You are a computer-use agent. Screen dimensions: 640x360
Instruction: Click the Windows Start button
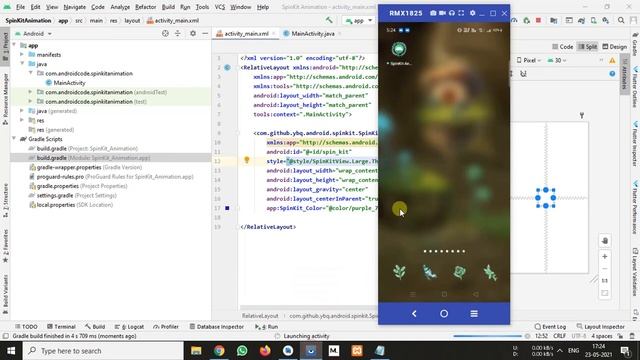[11, 351]
